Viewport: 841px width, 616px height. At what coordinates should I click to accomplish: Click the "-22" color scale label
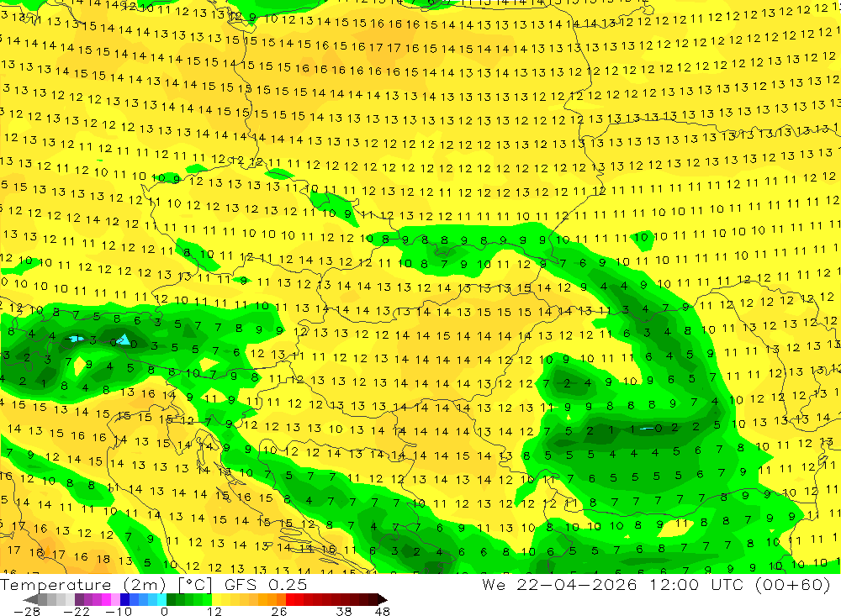tap(77, 611)
